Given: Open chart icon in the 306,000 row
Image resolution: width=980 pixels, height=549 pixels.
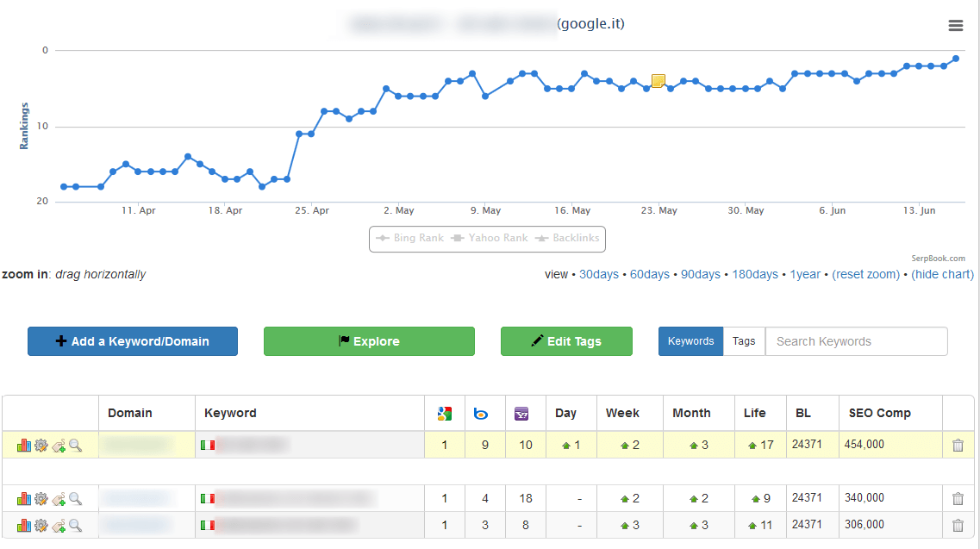Looking at the screenshot, I should pos(24,525).
